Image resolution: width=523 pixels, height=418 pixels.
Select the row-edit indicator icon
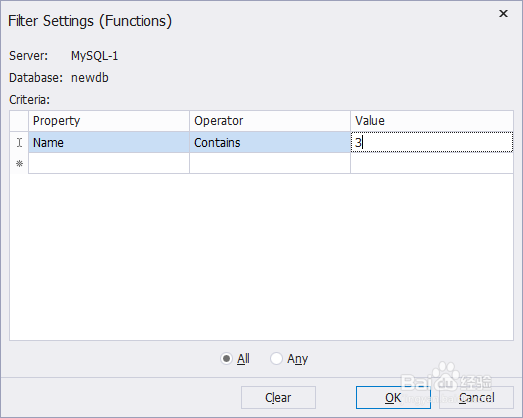19,142
